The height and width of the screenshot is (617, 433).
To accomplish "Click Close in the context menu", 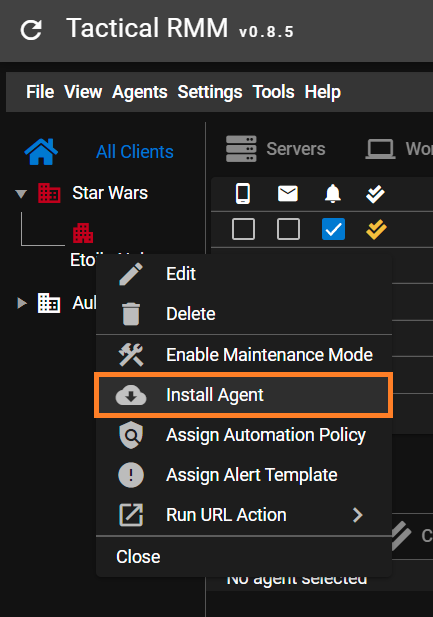I will pos(138,557).
